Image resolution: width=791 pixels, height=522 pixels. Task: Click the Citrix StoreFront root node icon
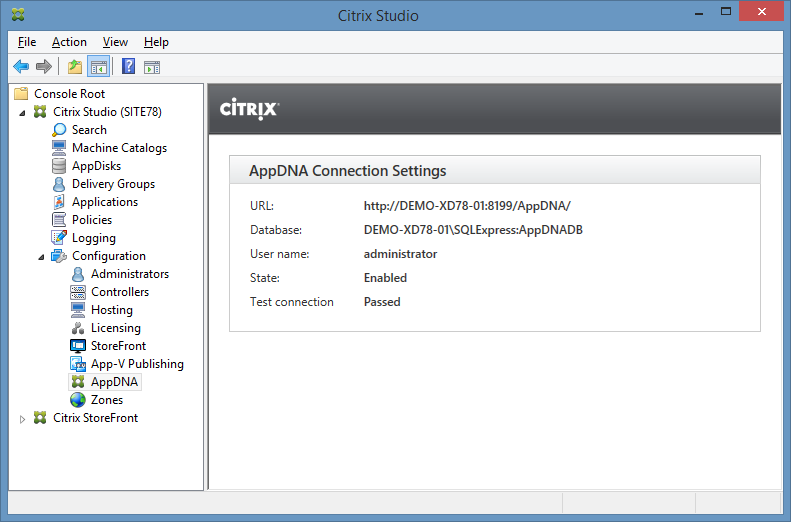[x=40, y=418]
